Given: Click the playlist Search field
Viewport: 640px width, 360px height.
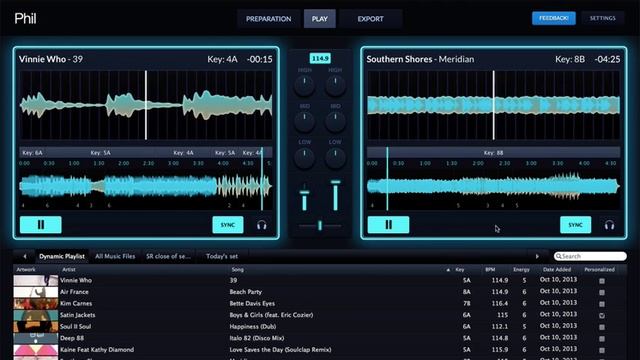Looking at the screenshot, I should 590,256.
